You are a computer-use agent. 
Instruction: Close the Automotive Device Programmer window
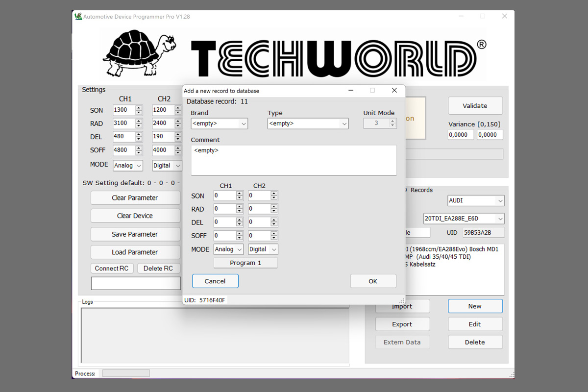pyautogui.click(x=504, y=16)
